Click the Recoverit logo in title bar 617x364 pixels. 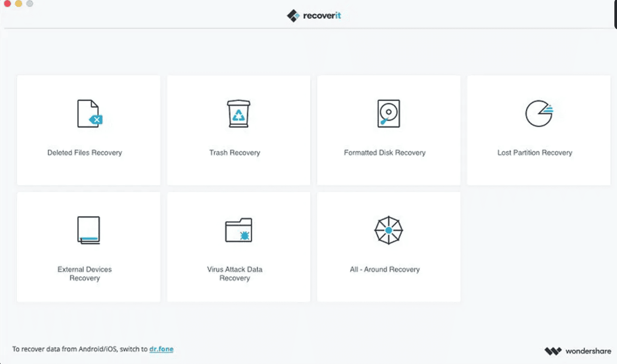click(x=314, y=15)
